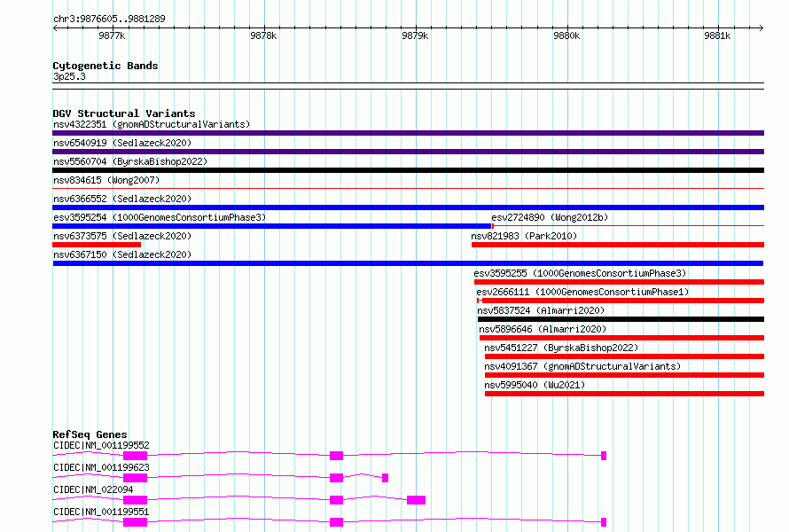The width and height of the screenshot is (789, 532).
Task: Click the nsv821983 Park2010 label
Action: pyautogui.click(x=524, y=236)
